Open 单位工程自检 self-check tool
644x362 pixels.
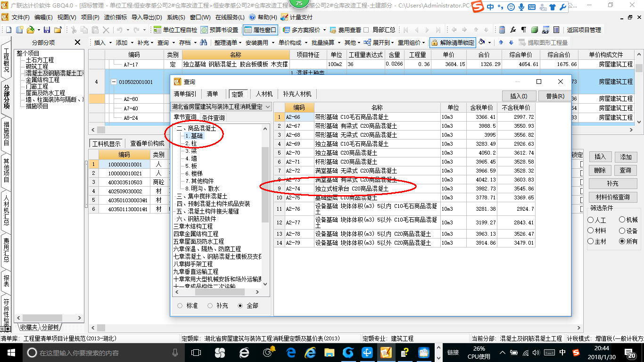click(175, 30)
